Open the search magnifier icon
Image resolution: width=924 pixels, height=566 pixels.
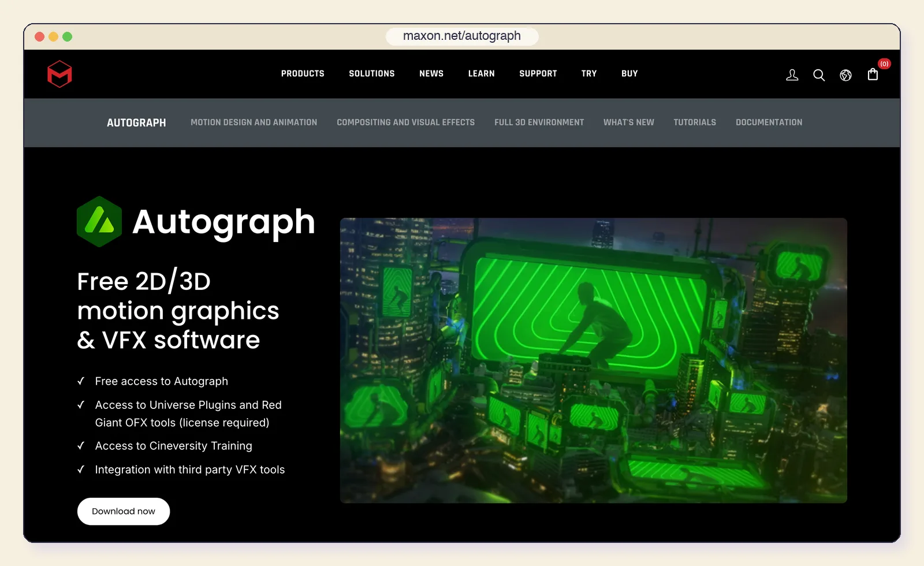[819, 75]
